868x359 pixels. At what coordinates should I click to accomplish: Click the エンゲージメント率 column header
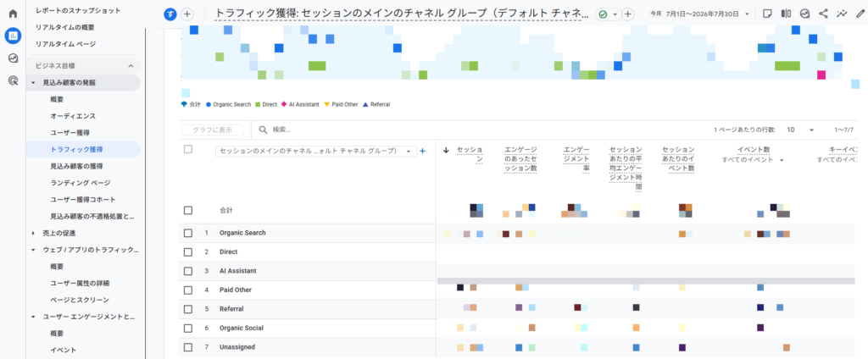point(576,160)
